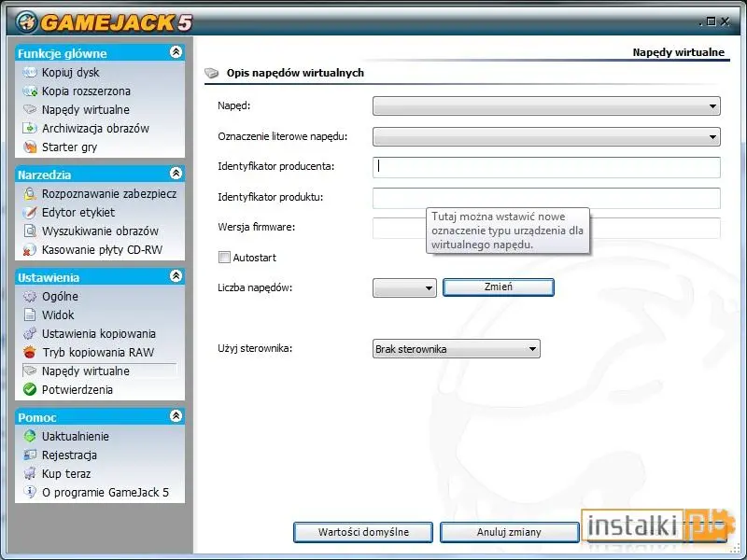Click Rozpoznawanie zabezpieczeń entry
This screenshot has width=747, height=560.
pyautogui.click(x=109, y=194)
